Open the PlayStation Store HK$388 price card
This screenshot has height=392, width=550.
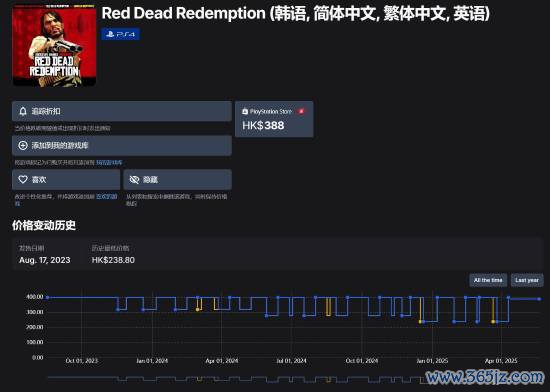click(274, 119)
